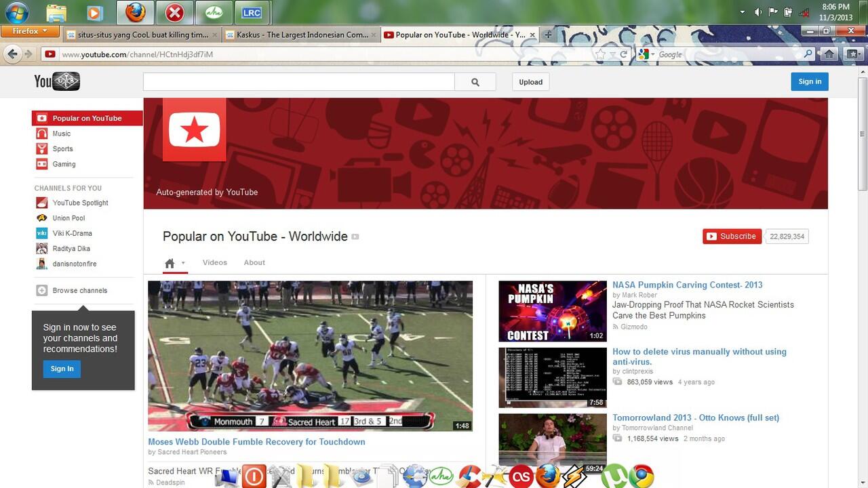
Task: Open the Viki K-Drama channel link
Action: pos(72,233)
